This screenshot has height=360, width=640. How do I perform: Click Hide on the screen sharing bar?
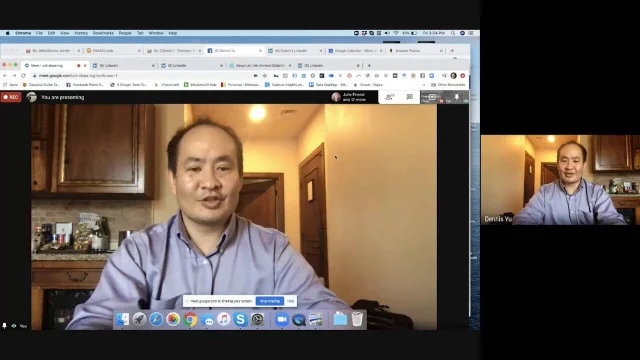290,301
